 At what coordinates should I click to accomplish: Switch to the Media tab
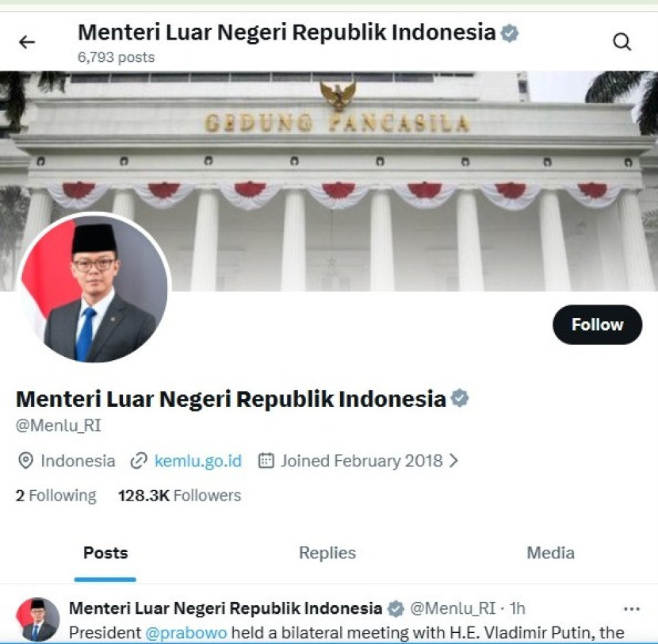coord(550,553)
